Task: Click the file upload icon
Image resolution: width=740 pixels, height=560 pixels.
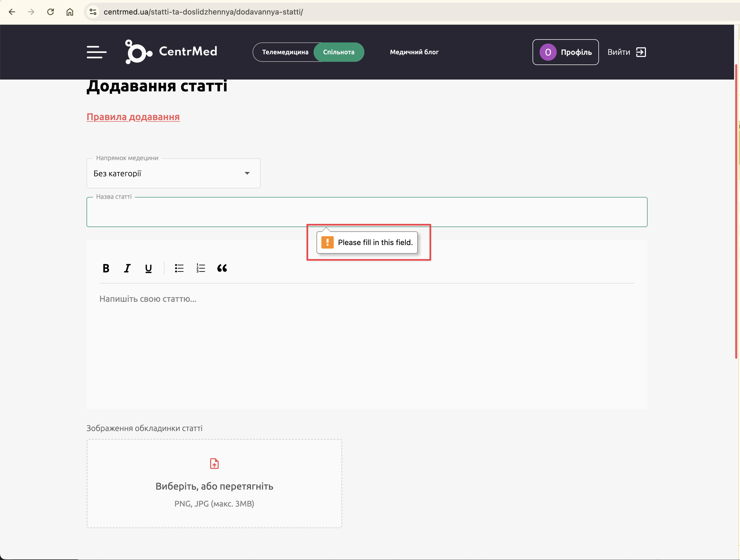Action: point(214,464)
